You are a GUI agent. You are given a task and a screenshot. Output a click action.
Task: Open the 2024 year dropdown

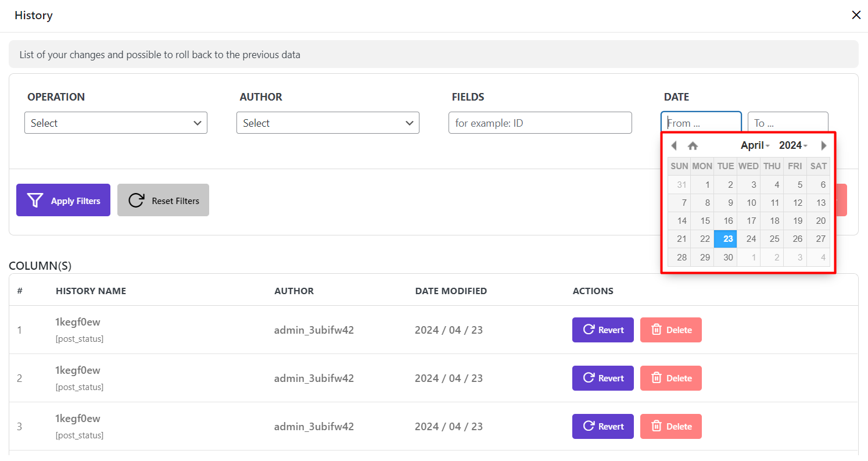(x=793, y=145)
